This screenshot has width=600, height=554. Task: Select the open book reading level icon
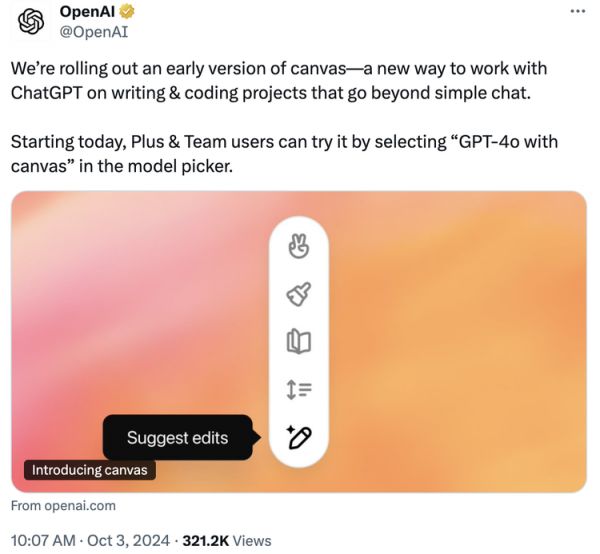coord(299,341)
